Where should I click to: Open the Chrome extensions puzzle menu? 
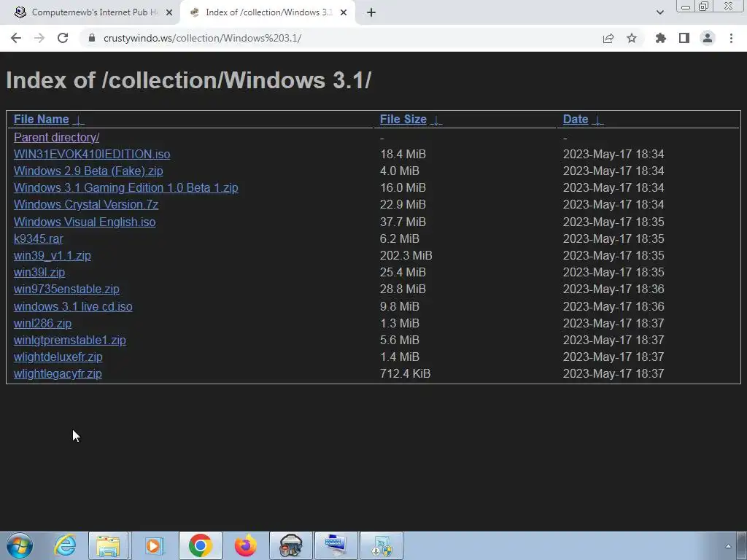click(x=661, y=38)
